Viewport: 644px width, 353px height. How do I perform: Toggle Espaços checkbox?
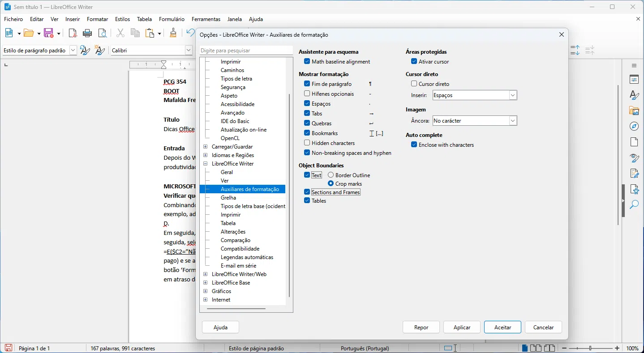307,104
